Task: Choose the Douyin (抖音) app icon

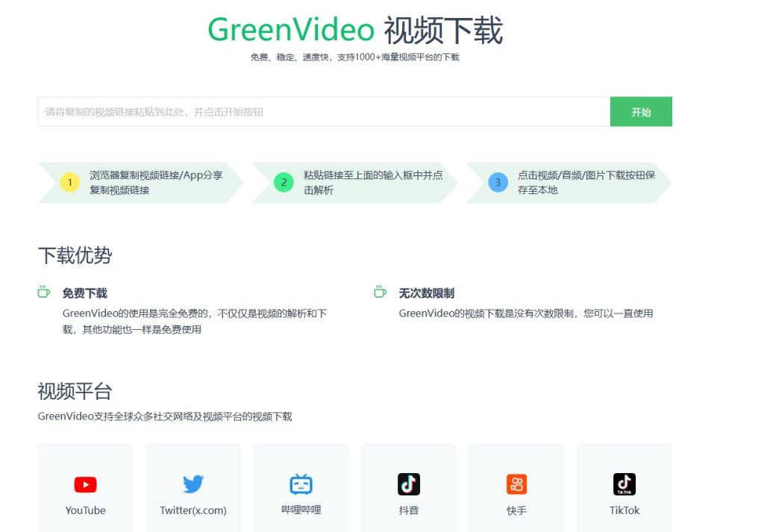Action: [409, 484]
